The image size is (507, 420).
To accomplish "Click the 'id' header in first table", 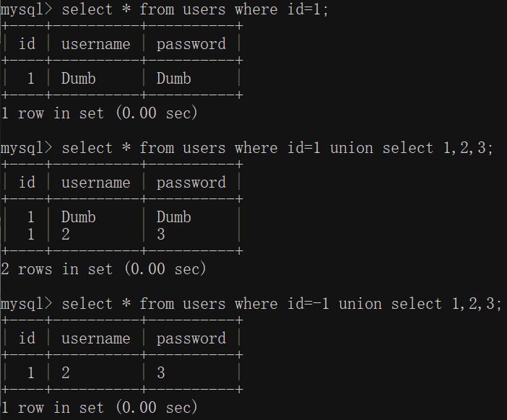I will pyautogui.click(x=27, y=43).
